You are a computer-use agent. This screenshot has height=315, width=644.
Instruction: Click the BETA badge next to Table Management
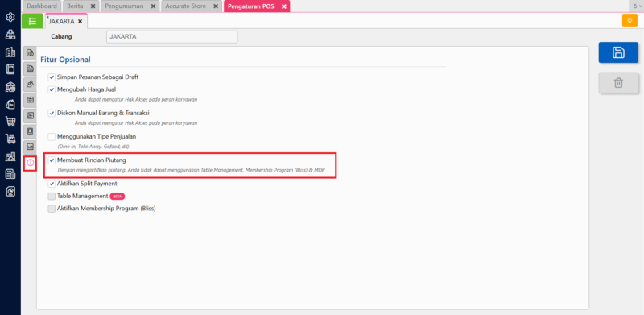(118, 196)
